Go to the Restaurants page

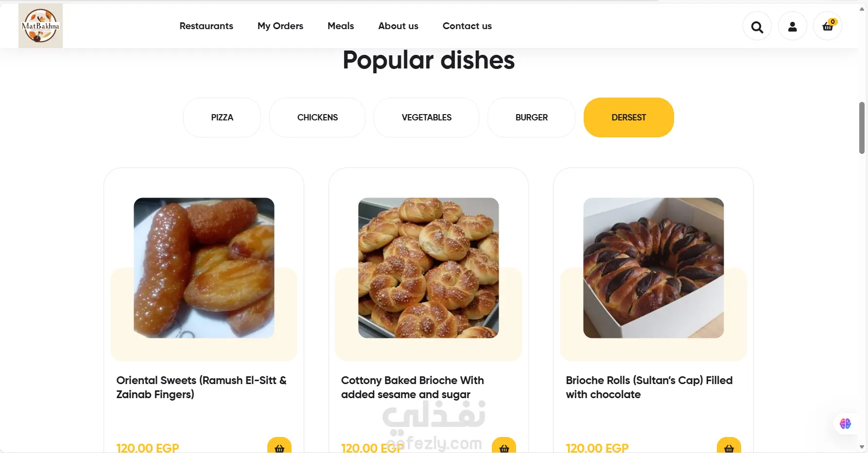tap(206, 26)
